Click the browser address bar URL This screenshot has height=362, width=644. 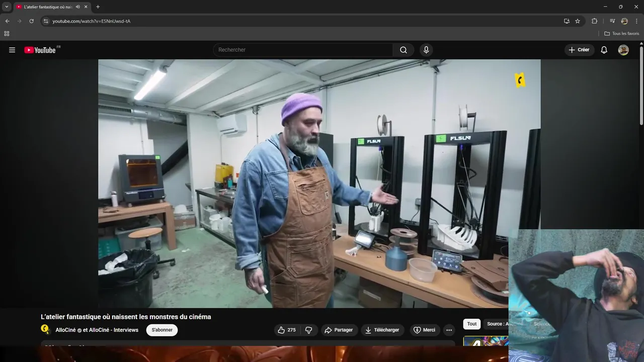point(92,21)
